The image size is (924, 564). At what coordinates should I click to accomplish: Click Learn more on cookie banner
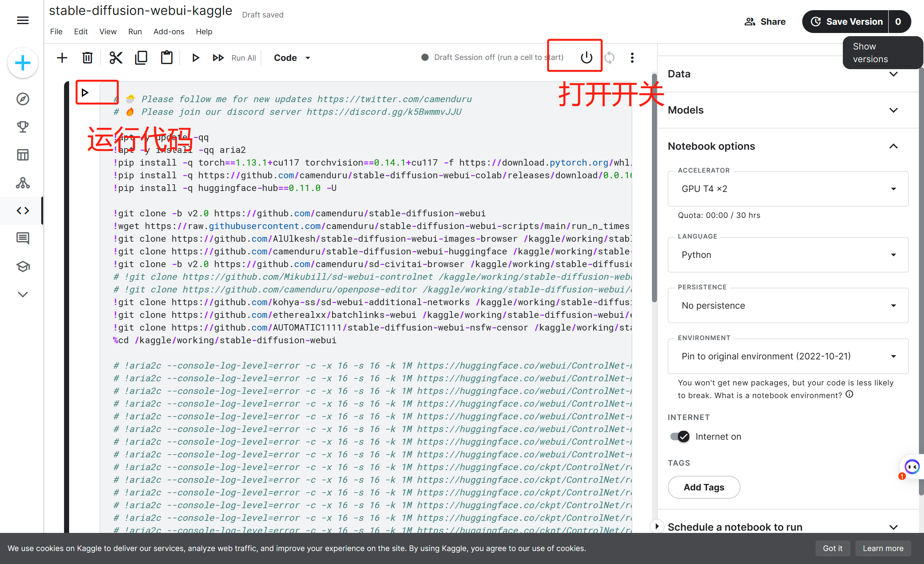click(883, 548)
